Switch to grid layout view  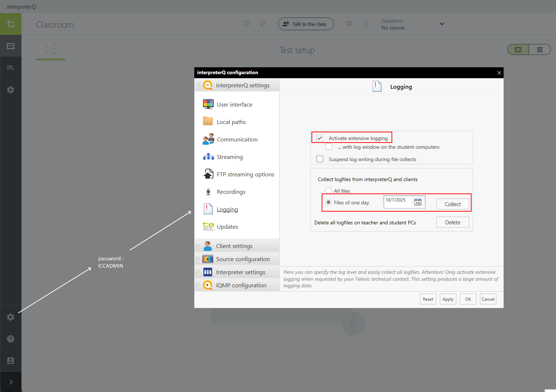540,50
